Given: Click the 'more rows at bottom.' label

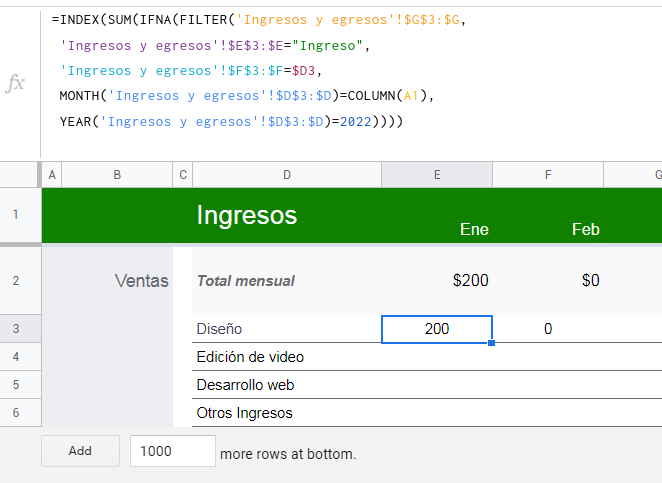Looking at the screenshot, I should coord(288,454).
